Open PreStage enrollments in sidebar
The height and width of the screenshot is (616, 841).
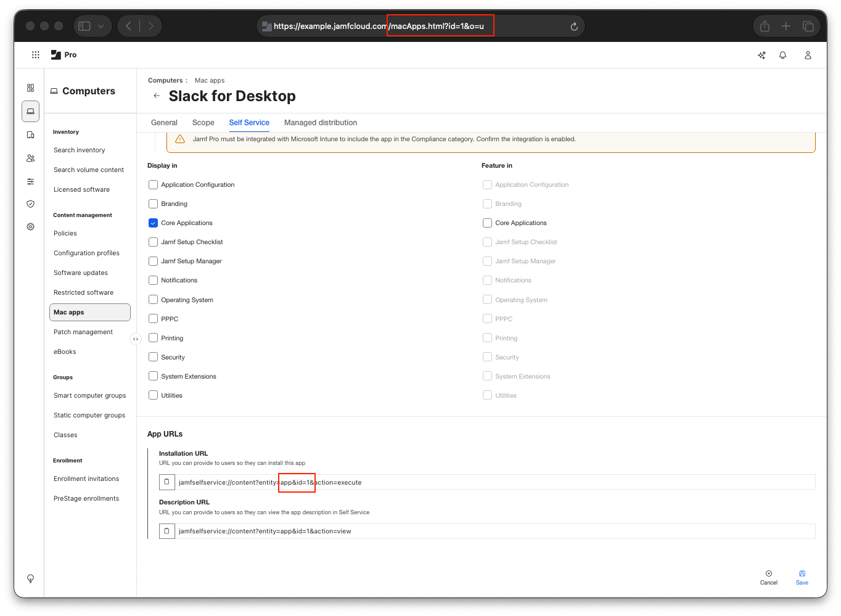tap(86, 498)
